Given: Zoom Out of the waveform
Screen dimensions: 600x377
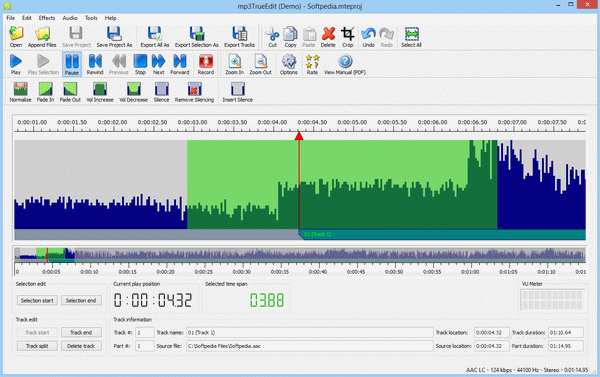Looking at the screenshot, I should point(261,64).
